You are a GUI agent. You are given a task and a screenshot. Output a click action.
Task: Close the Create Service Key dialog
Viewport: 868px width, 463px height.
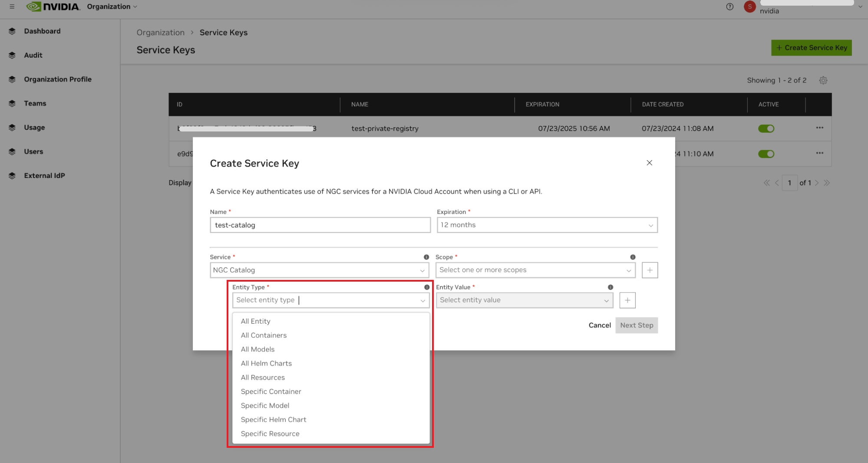[649, 163]
